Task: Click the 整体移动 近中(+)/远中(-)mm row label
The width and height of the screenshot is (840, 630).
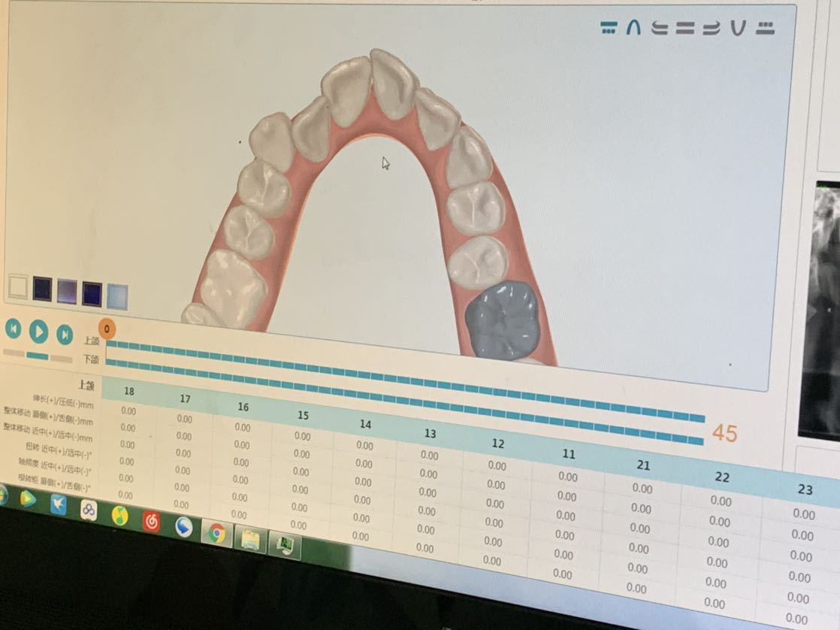Action: pyautogui.click(x=47, y=432)
